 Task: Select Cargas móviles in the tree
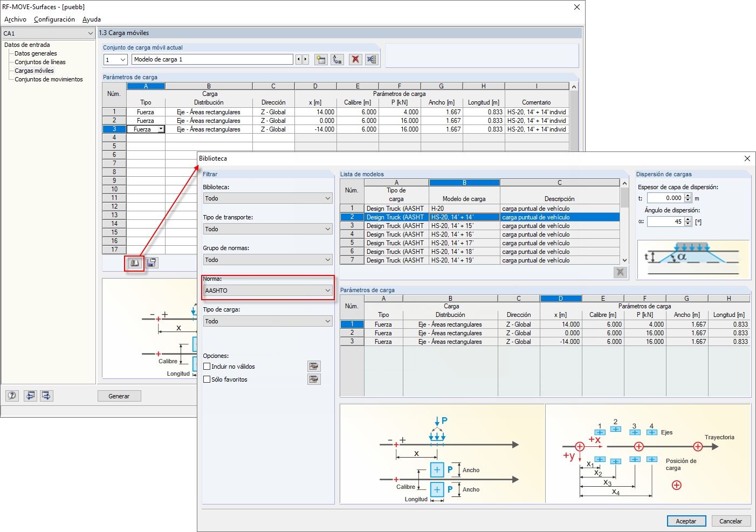click(x=34, y=71)
